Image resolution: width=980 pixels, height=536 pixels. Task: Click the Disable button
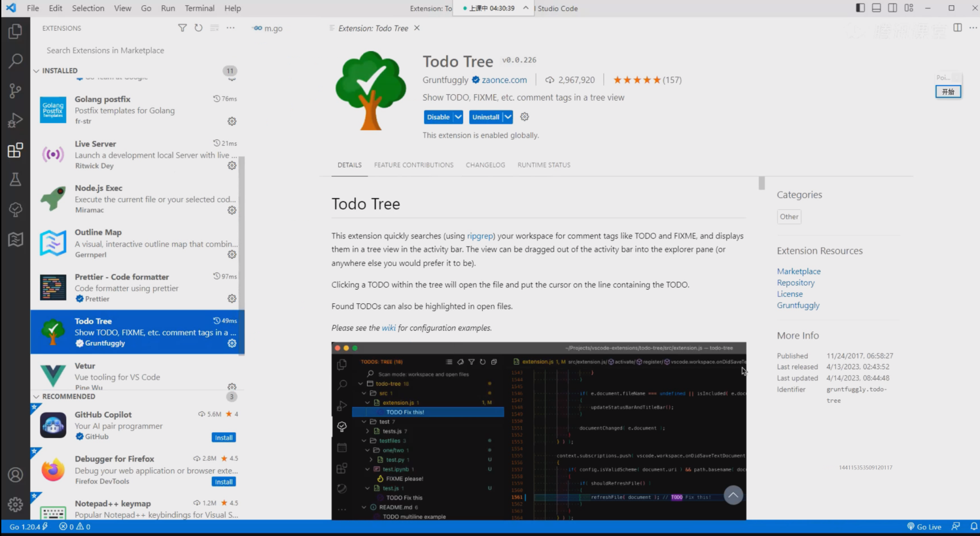(x=438, y=117)
